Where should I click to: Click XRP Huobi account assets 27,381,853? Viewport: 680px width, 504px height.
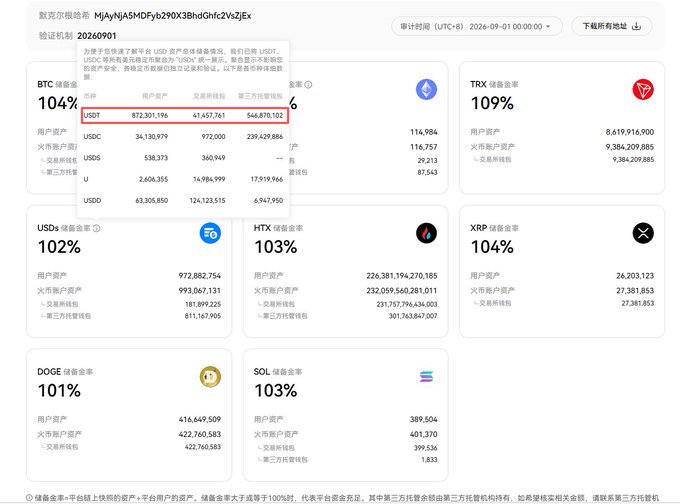pos(635,291)
